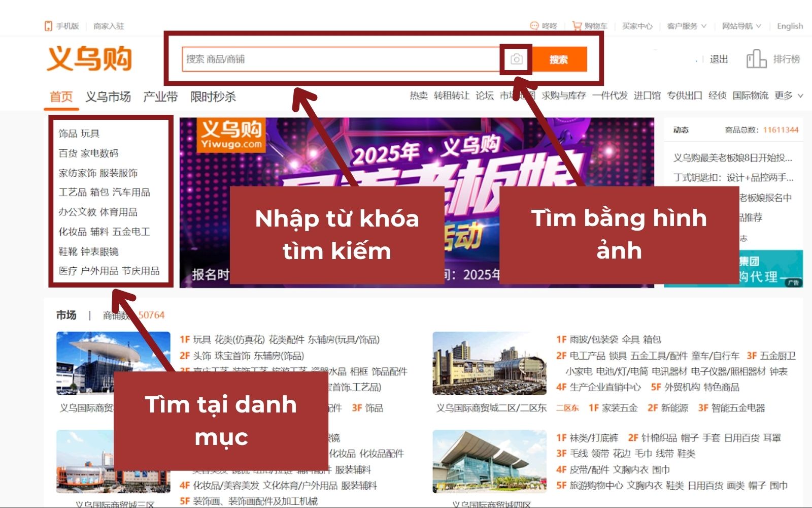Viewport: 812px width, 508px height.
Task: Open 2F 新能源 floor link
Action: pyautogui.click(x=668, y=408)
